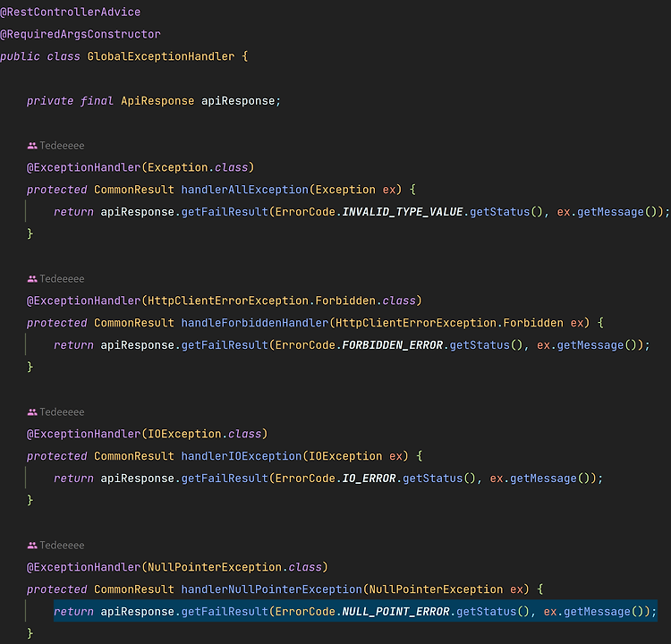Click getFailResult in the INVALID_TYPE_VALUE line

[x=225, y=212]
